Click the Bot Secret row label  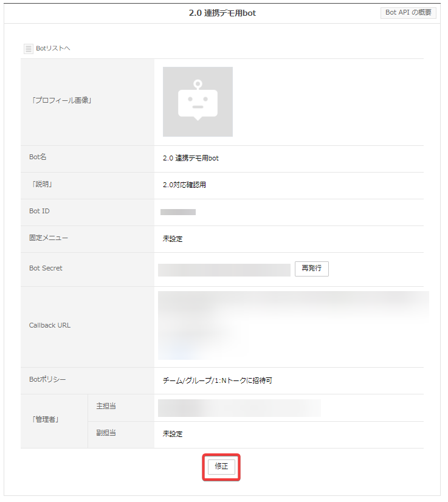[x=46, y=268]
